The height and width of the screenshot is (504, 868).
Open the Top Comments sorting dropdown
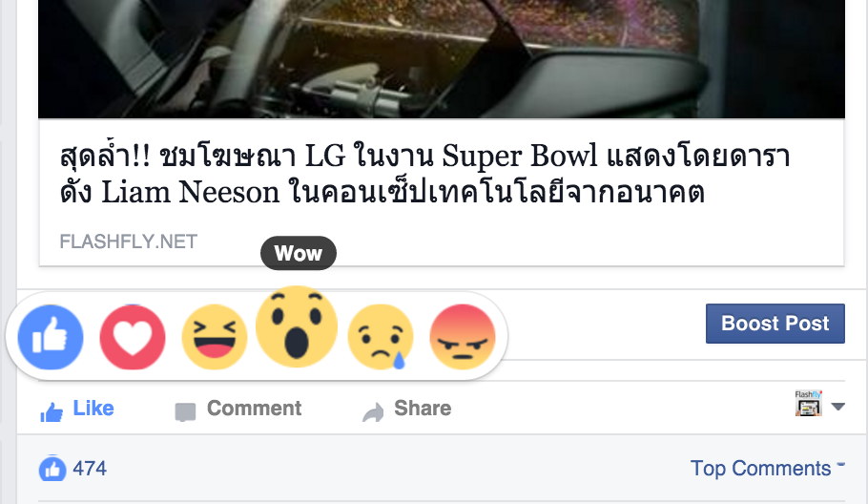click(x=767, y=468)
